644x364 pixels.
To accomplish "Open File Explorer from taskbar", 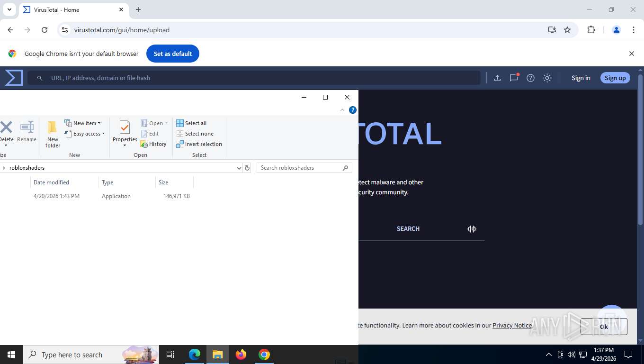I will [x=217, y=355].
